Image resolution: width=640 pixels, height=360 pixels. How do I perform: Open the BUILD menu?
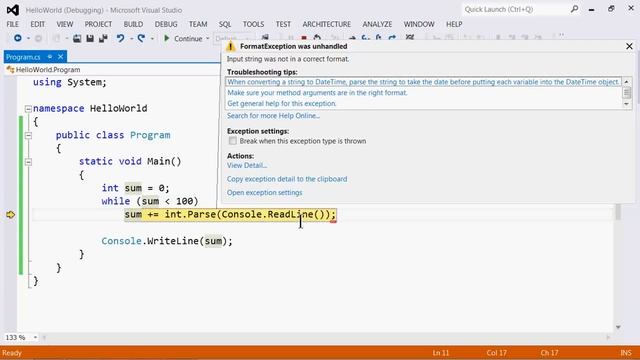(133, 24)
